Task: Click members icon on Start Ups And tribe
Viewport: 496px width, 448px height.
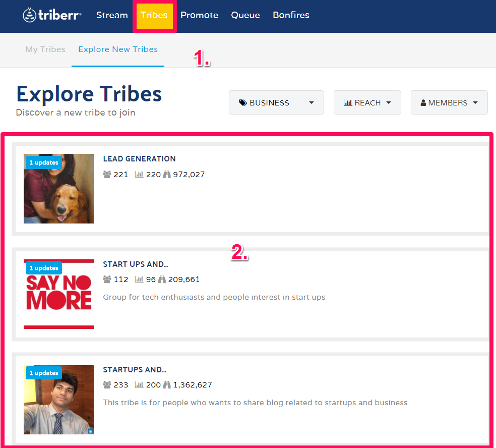Action: 107,279
